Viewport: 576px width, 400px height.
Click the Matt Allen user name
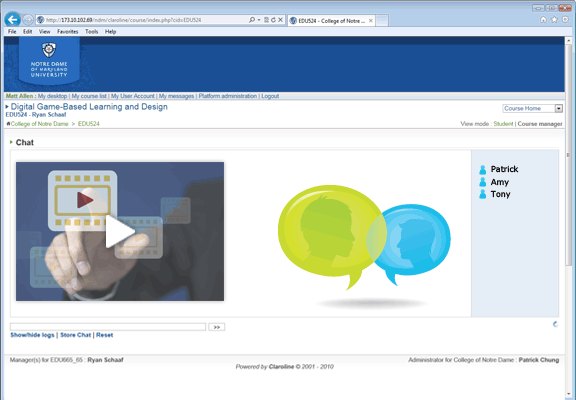(x=19, y=96)
